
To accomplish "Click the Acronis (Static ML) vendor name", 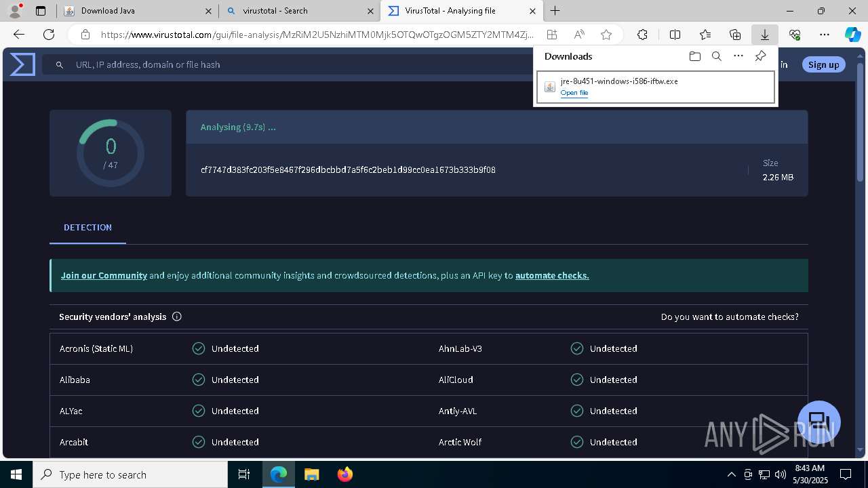I will [x=96, y=348].
